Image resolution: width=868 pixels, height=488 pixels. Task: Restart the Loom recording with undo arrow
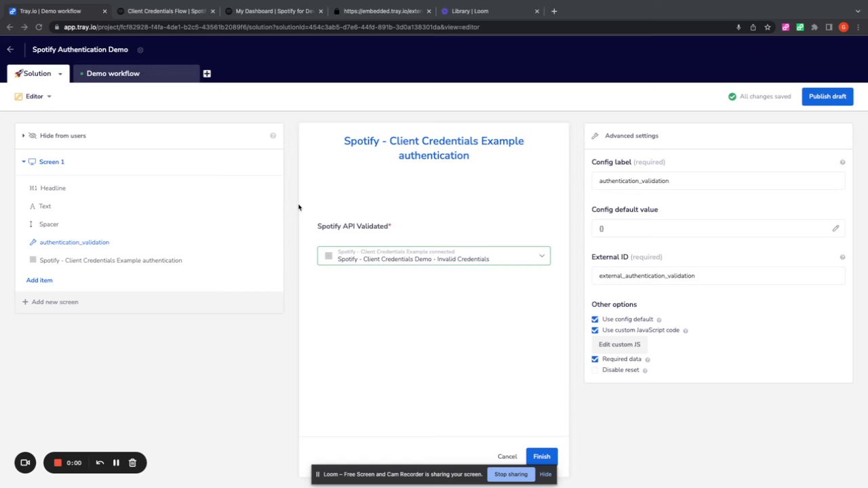click(x=100, y=463)
